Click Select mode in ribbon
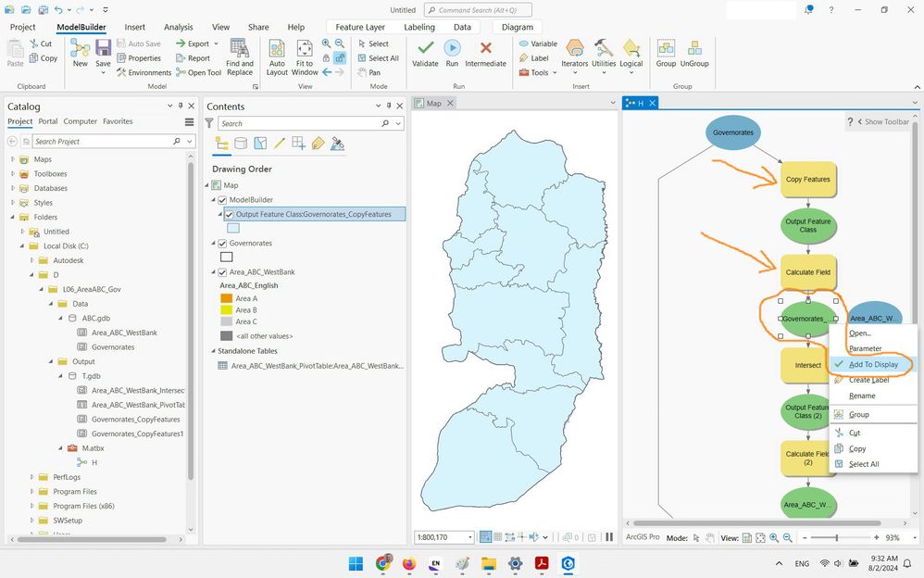Viewport: 924px width, 578px height. [x=373, y=44]
